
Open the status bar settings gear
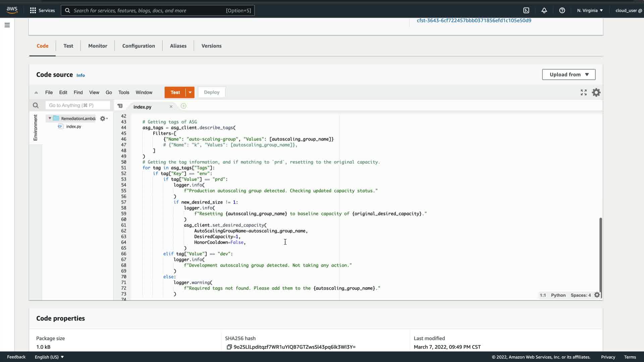(597, 295)
